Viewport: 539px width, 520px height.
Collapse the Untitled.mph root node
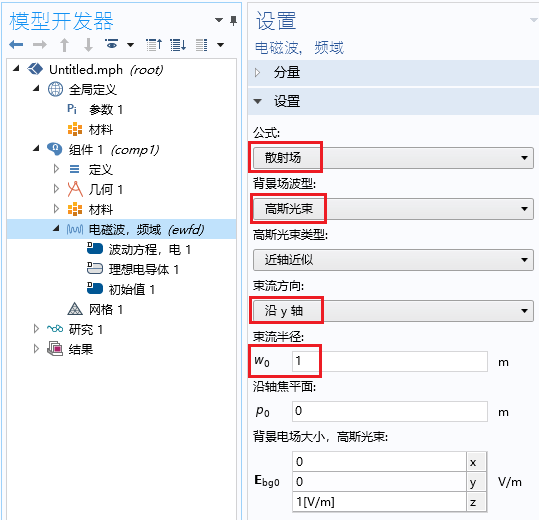(x=16, y=69)
